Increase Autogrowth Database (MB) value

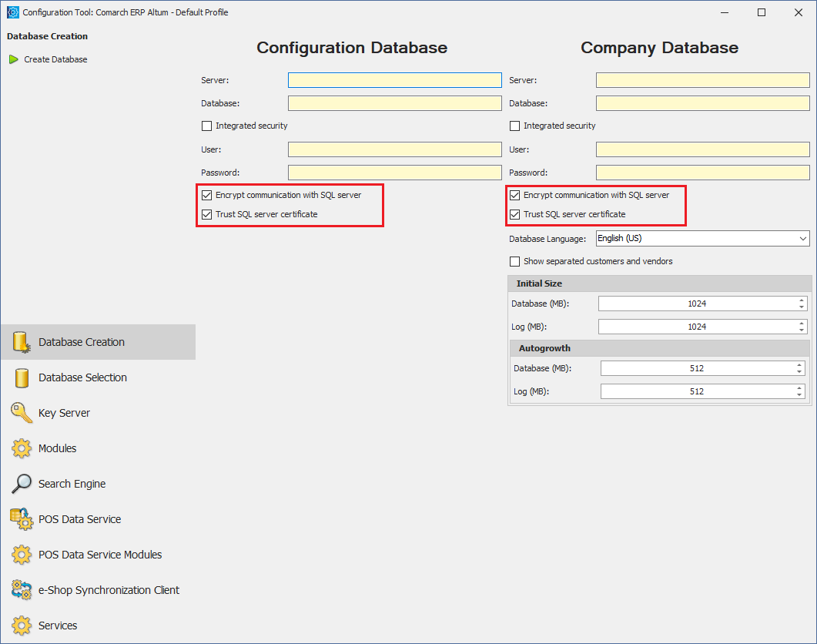799,365
